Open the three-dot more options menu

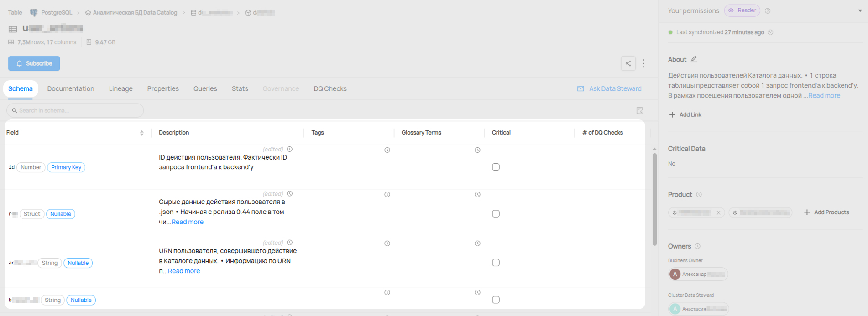click(643, 63)
